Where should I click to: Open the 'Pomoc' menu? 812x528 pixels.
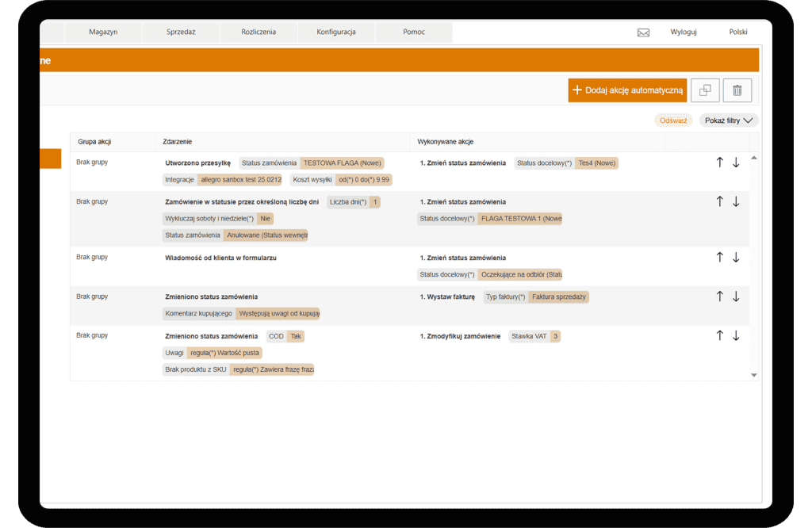click(413, 33)
